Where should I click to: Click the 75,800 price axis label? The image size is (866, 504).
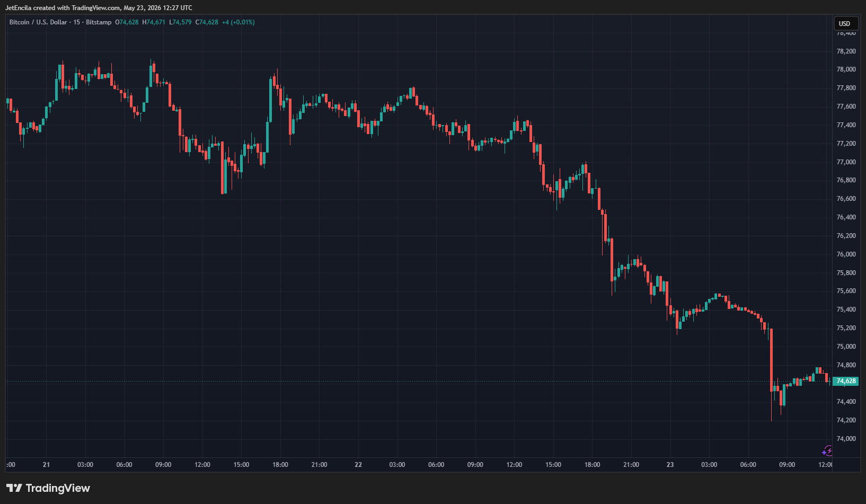pos(846,273)
